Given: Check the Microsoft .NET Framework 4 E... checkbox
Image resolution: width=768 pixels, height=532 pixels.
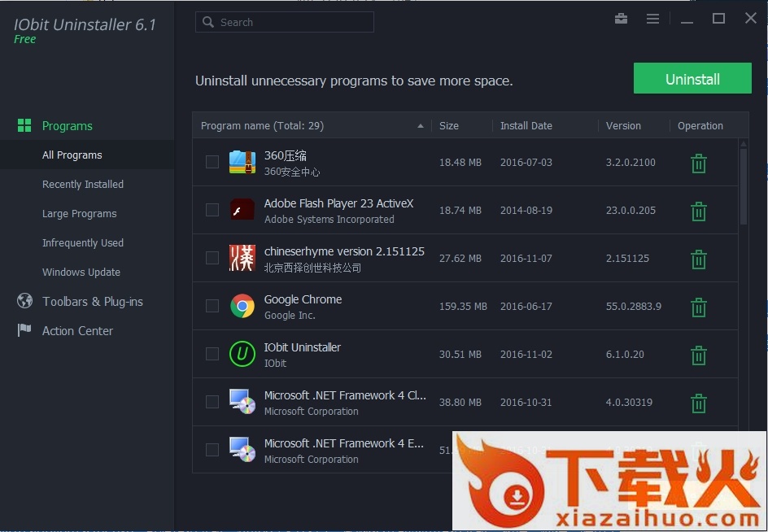Looking at the screenshot, I should click(x=212, y=450).
